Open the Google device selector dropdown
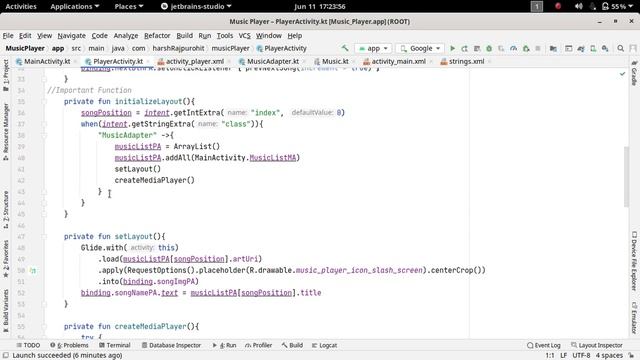 [x=420, y=48]
